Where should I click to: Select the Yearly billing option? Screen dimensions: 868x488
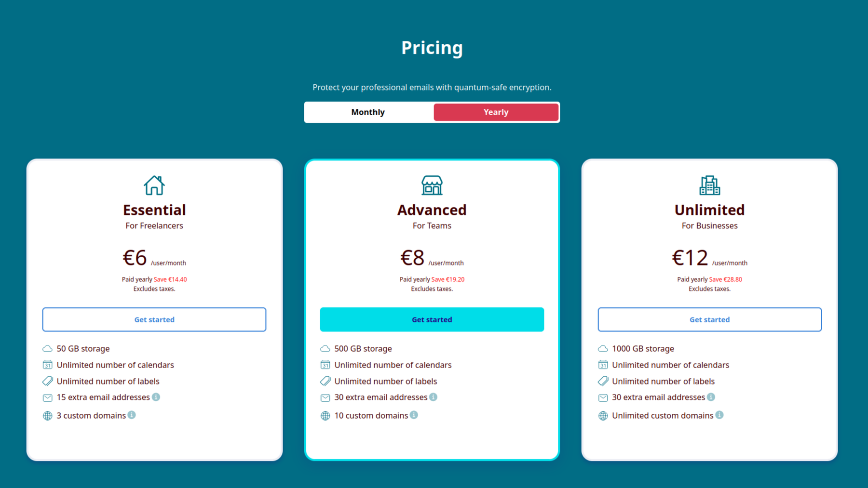pyautogui.click(x=496, y=112)
